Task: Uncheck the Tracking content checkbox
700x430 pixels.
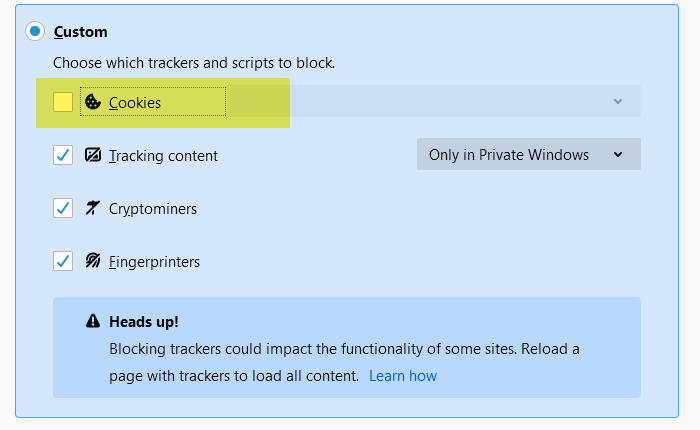Action: pos(63,155)
